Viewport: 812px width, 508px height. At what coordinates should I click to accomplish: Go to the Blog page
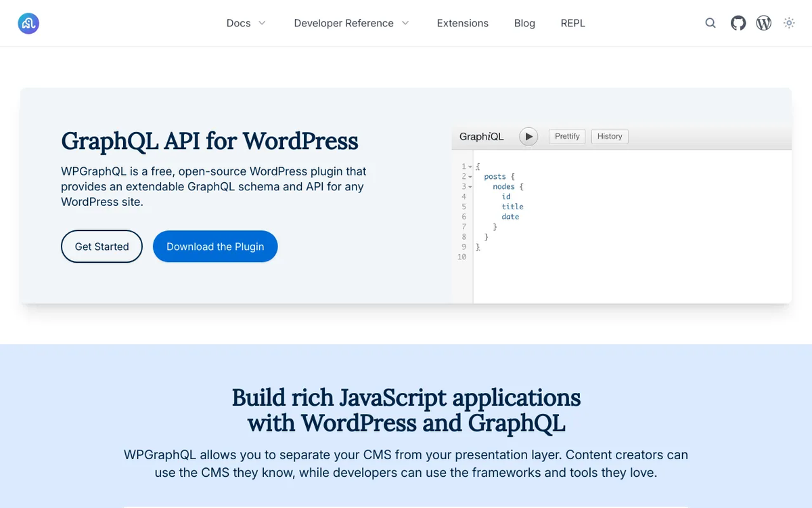point(524,23)
